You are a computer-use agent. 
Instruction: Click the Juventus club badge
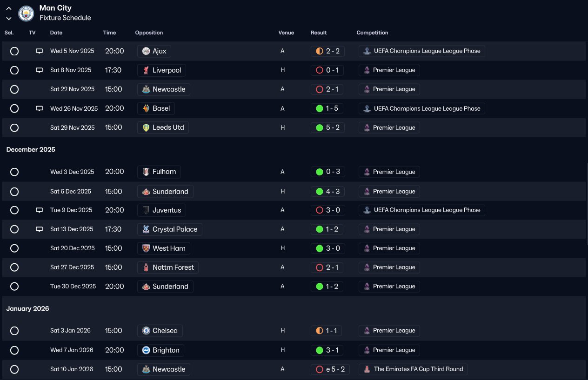click(x=146, y=210)
